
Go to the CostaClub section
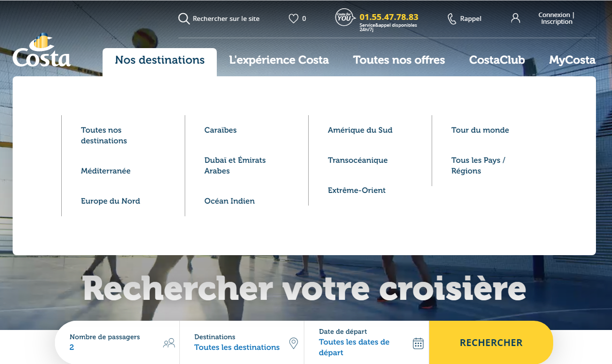tap(496, 60)
